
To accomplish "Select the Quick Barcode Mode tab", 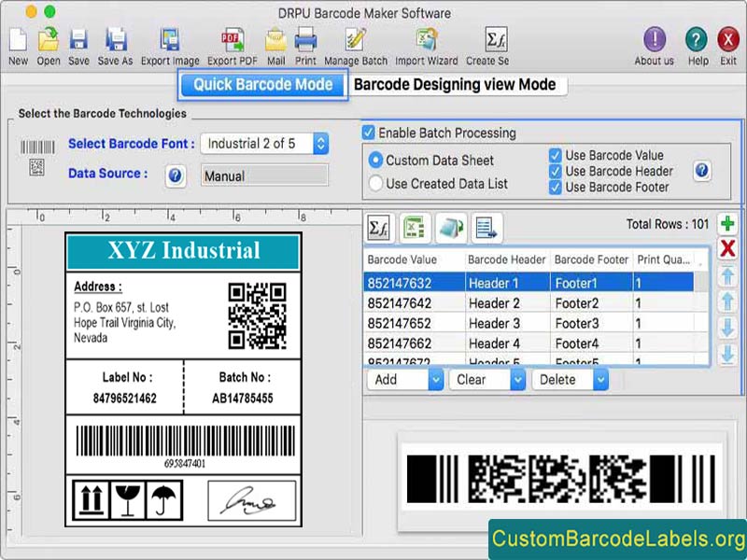I will coord(262,84).
